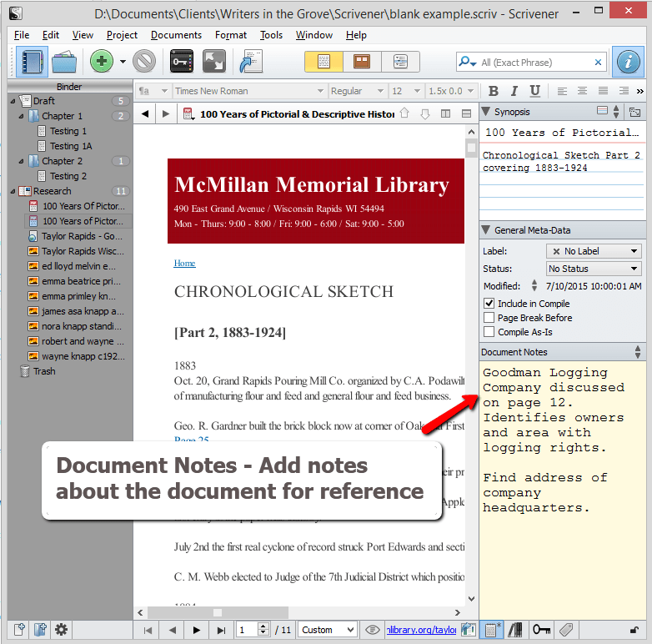Clear the search field with X

pyautogui.click(x=598, y=62)
